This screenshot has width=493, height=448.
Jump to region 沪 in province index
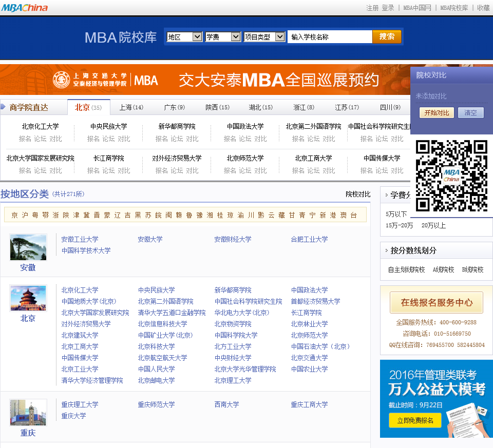pos(25,215)
